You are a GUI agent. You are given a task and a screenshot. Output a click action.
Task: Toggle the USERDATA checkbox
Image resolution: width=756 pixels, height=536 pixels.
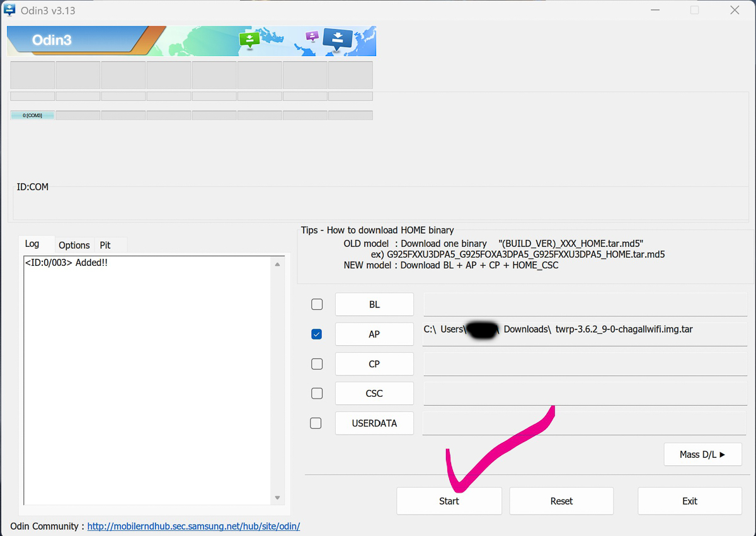316,423
